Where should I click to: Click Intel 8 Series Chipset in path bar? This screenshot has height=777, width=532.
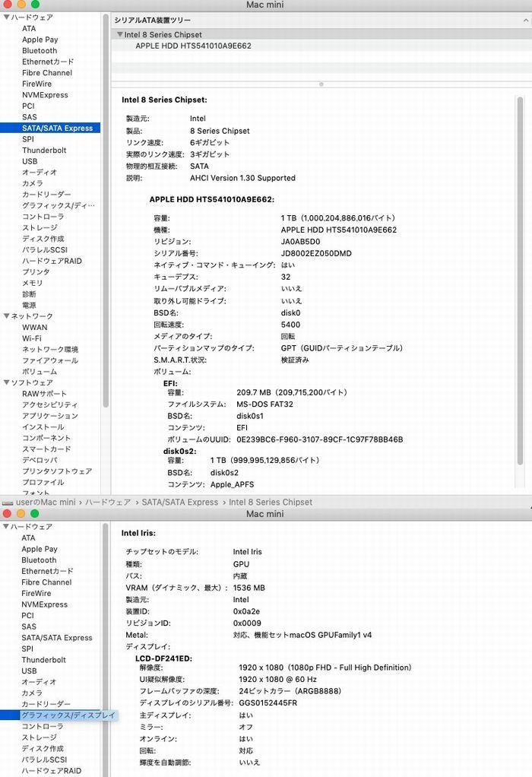pos(271,502)
